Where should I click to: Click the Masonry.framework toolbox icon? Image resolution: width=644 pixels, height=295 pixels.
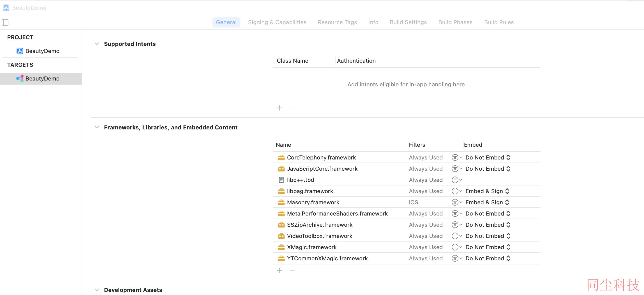tap(281, 202)
